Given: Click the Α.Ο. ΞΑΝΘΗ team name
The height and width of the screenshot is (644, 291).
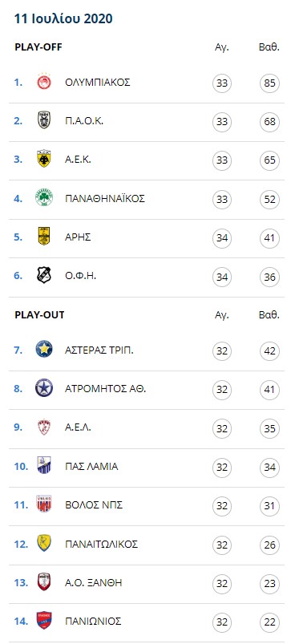Looking at the screenshot, I should coord(94,582).
